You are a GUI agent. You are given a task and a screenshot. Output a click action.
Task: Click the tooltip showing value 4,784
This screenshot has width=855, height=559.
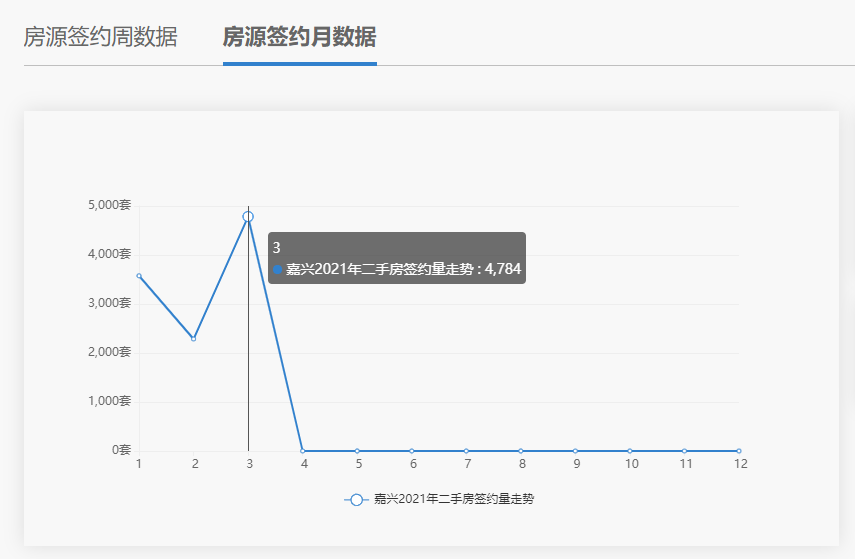click(x=397, y=259)
